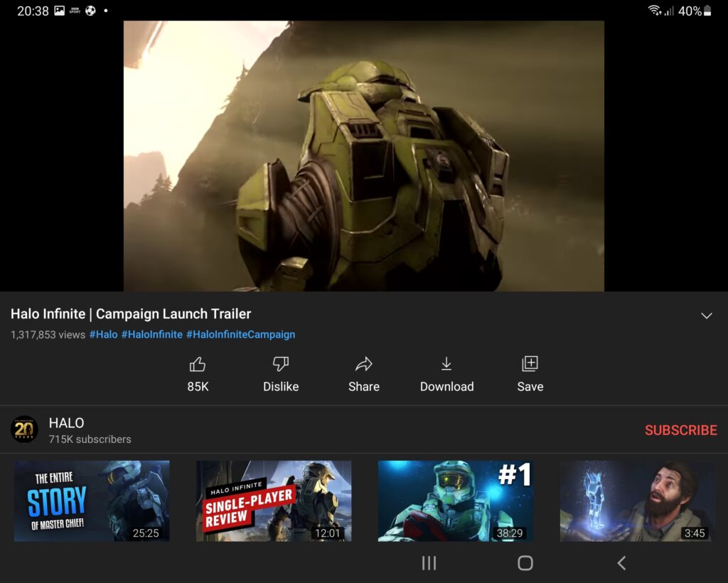Tap the Android back button
728x583 pixels.
click(621, 563)
